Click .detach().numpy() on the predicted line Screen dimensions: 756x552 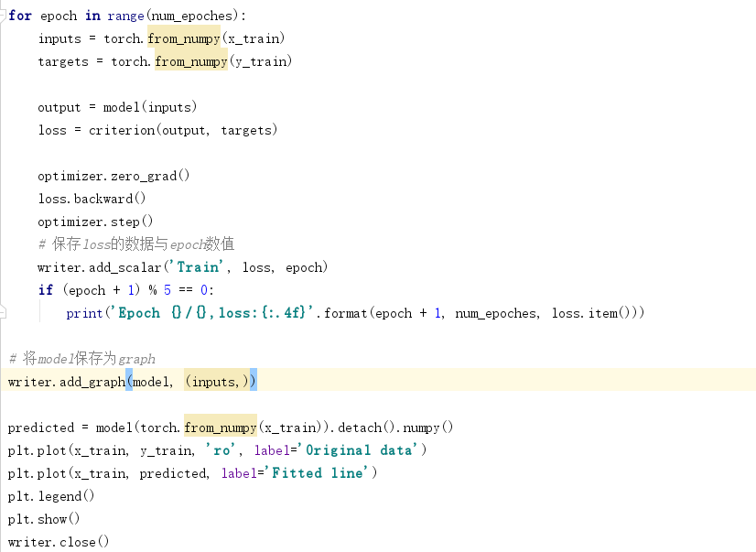(x=392, y=428)
